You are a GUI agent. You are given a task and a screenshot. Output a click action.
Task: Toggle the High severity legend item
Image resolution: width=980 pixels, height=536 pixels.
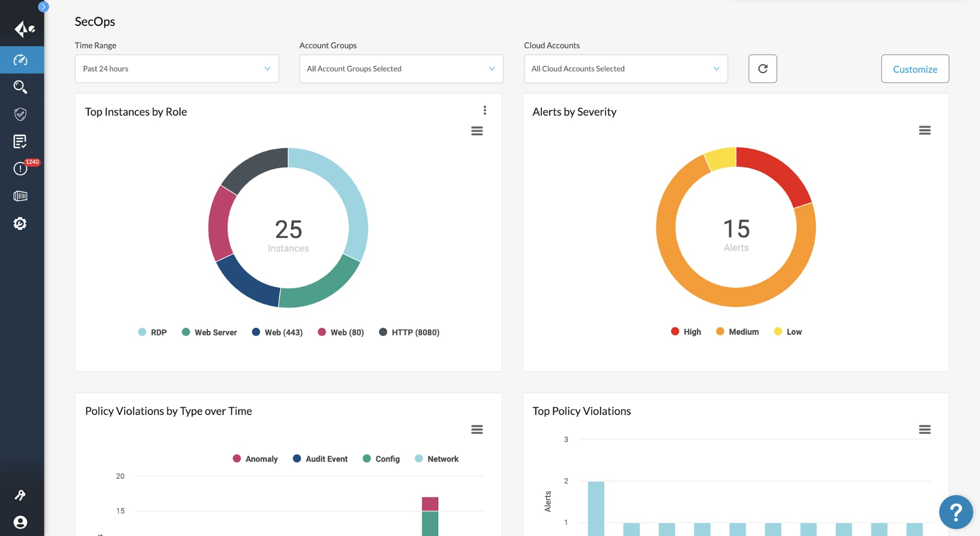click(x=686, y=332)
